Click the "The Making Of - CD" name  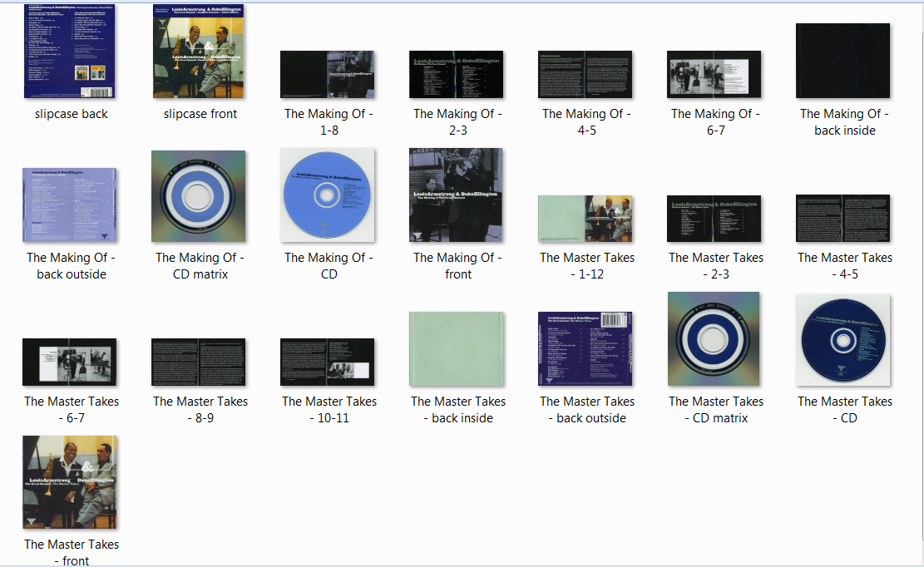(x=329, y=265)
